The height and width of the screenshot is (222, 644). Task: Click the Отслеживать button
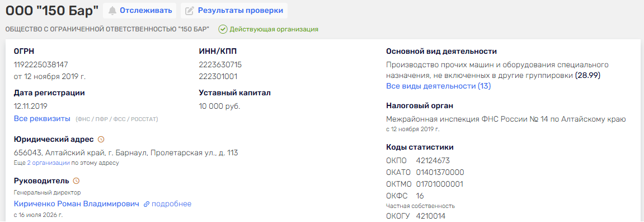point(140,11)
